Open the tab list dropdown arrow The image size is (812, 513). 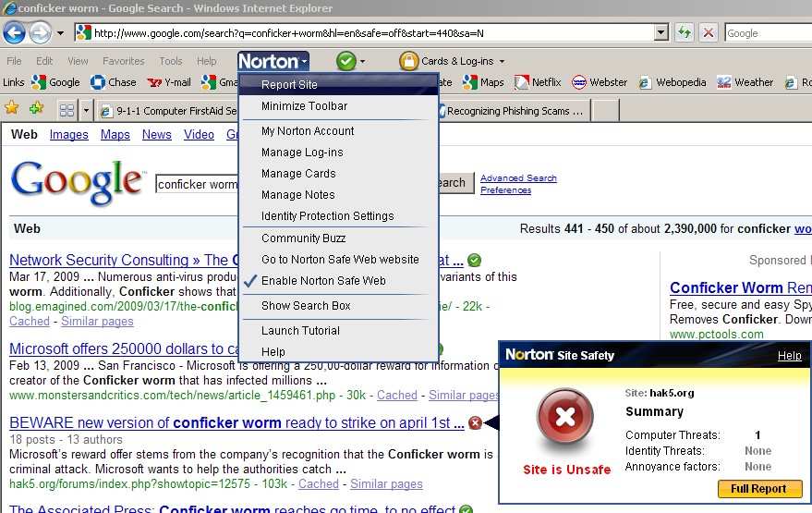(x=86, y=111)
